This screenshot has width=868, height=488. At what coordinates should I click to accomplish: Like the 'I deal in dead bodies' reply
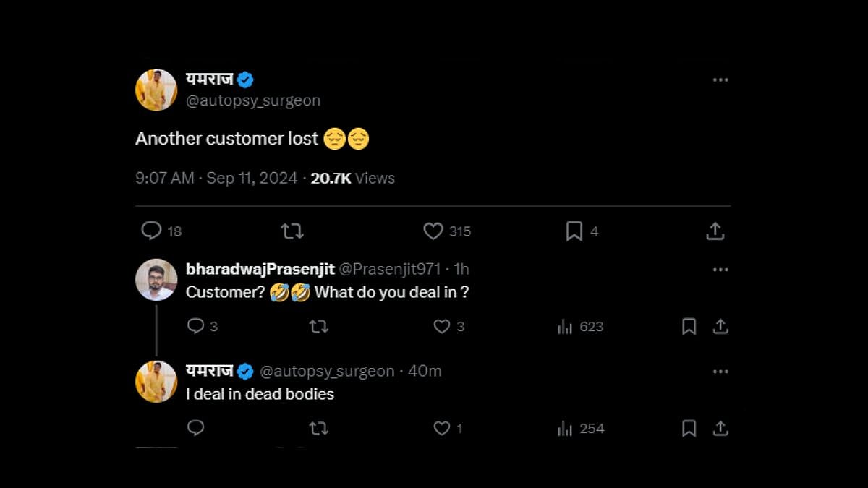pos(442,428)
